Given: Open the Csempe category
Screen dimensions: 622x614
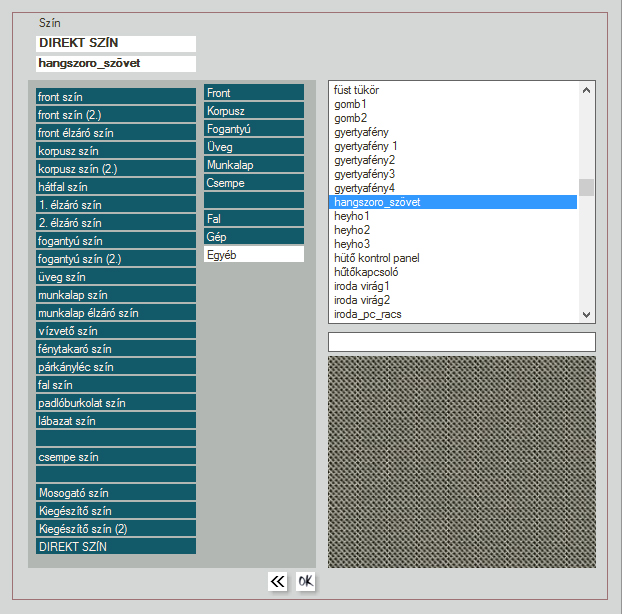Looking at the screenshot, I should click(x=254, y=182).
